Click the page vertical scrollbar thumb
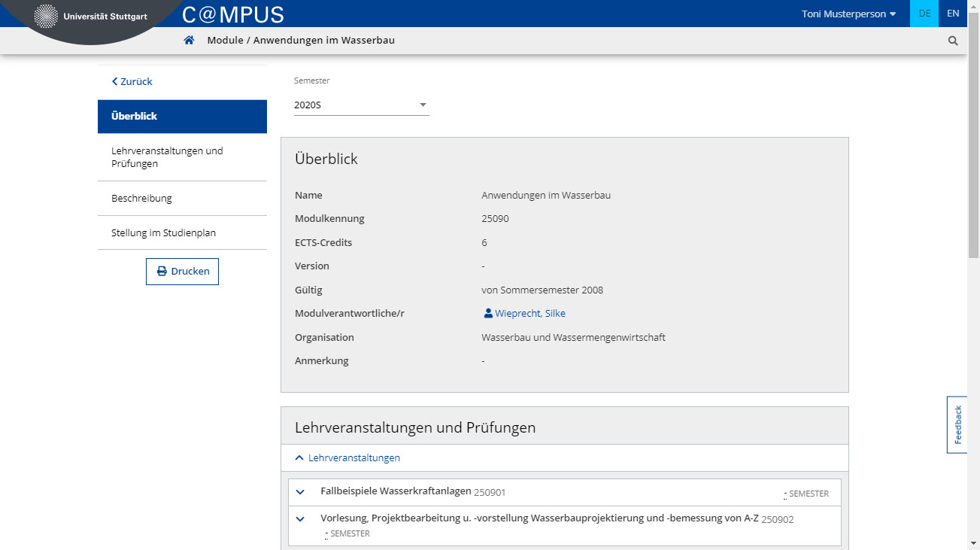This screenshot has width=980, height=550. (973, 134)
